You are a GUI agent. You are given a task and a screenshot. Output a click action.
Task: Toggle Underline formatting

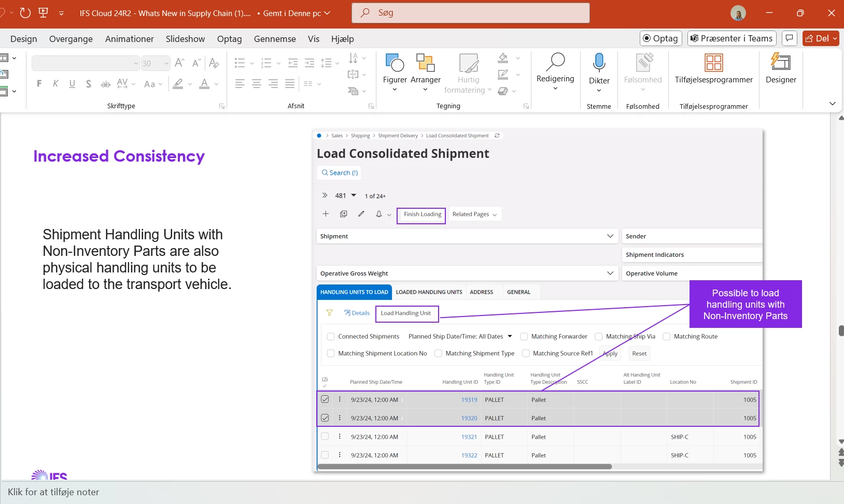tap(72, 83)
